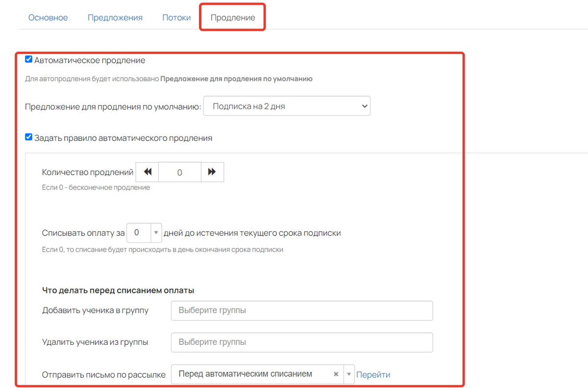
Task: Open the Подписка на 2 дня dropdown
Action: point(287,106)
